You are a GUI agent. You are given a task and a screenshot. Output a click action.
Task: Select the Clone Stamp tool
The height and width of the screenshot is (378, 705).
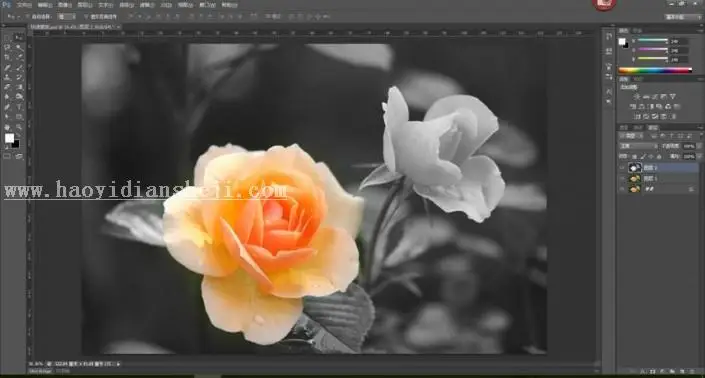click(x=7, y=77)
